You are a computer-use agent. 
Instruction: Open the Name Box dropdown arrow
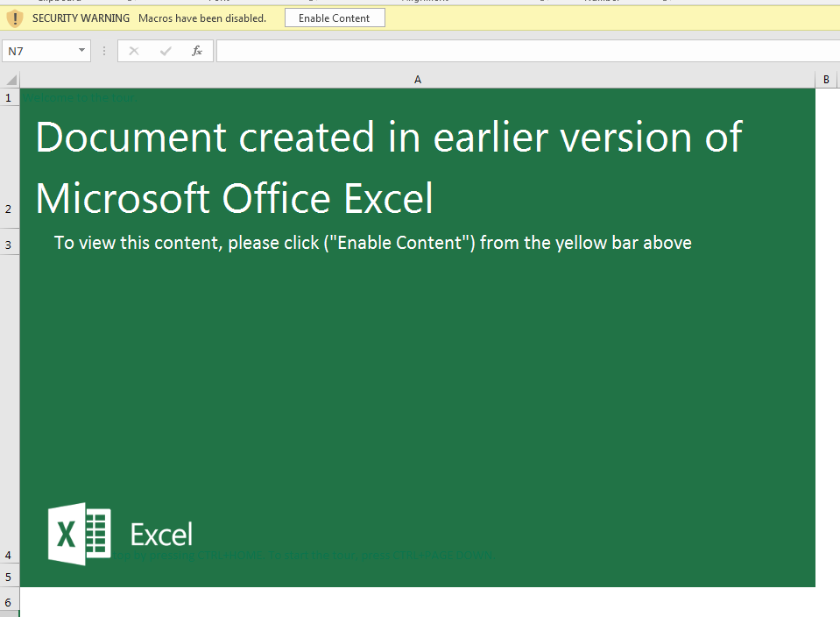(81, 50)
